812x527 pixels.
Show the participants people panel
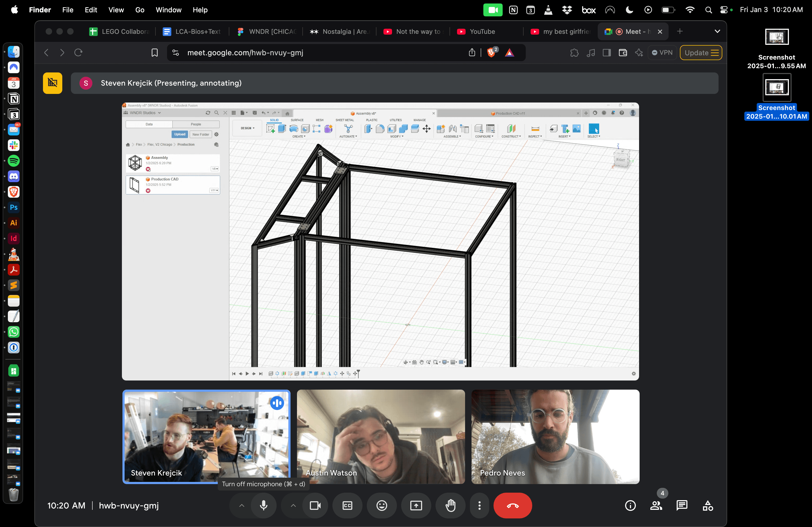(656, 506)
